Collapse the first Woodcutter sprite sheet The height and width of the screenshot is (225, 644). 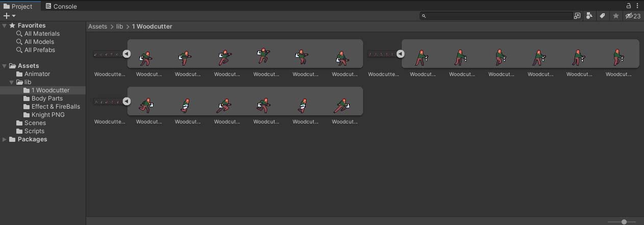pyautogui.click(x=126, y=54)
